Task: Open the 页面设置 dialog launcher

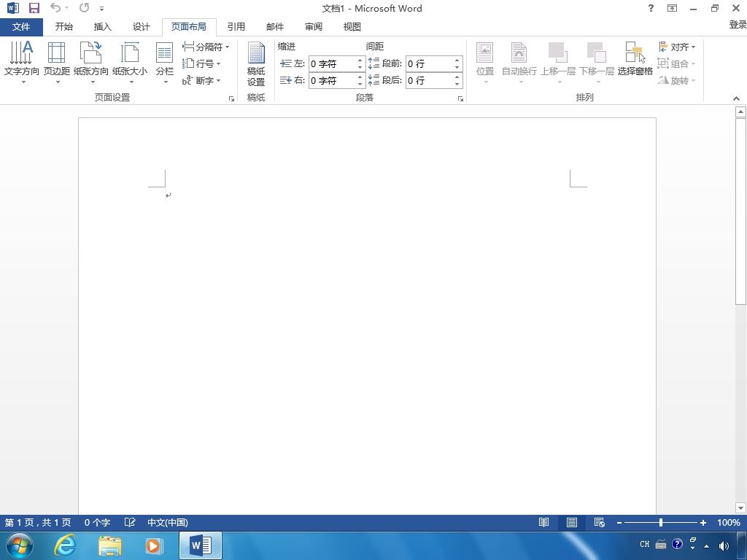Action: click(x=231, y=98)
